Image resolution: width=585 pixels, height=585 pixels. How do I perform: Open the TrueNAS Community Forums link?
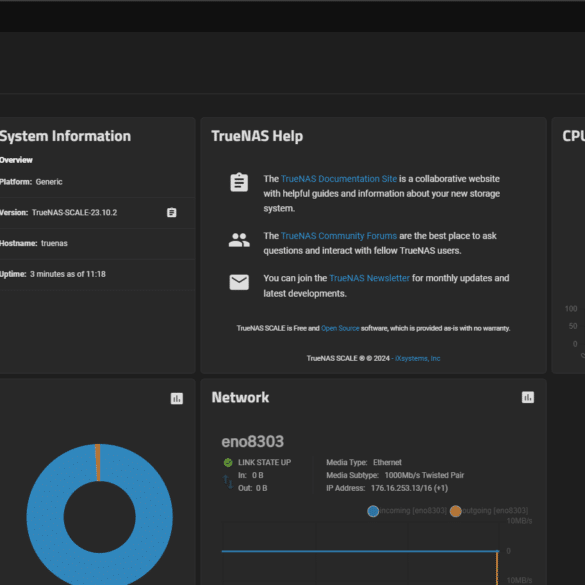click(339, 236)
